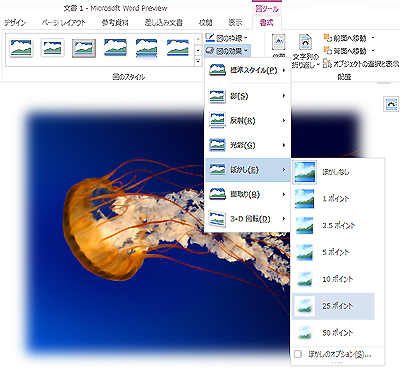Open the 背面へ移動 dropdown arrow
Image resolution: width=400 pixels, height=371 pixels.
[x=373, y=51]
